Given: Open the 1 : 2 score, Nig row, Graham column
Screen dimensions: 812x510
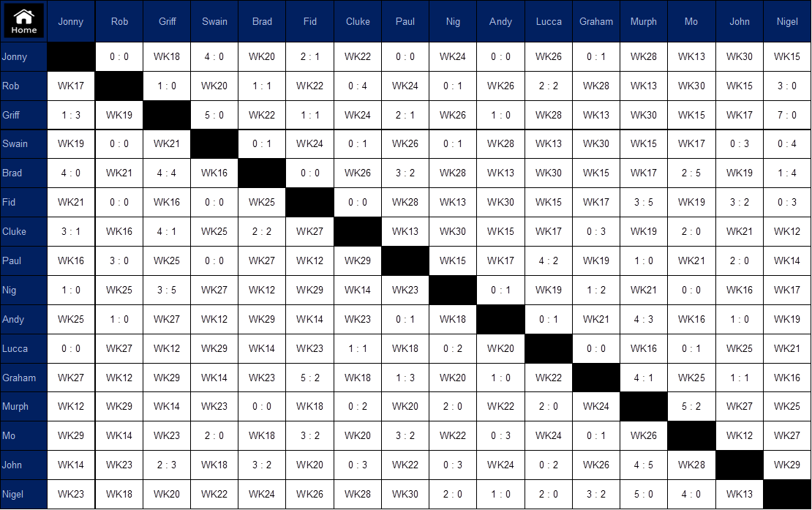Looking at the screenshot, I should tap(596, 290).
